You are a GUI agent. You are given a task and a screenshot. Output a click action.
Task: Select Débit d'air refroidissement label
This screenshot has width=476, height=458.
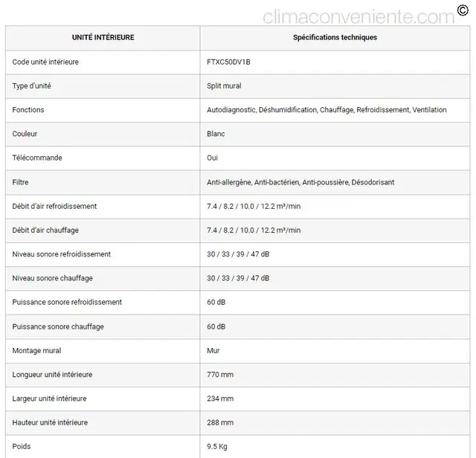(54, 206)
